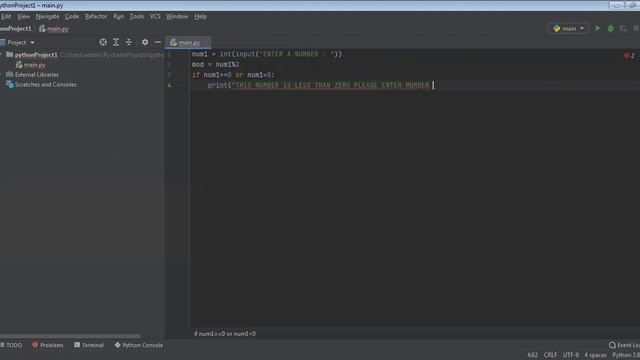Run the main configuration with green play

(x=598, y=29)
